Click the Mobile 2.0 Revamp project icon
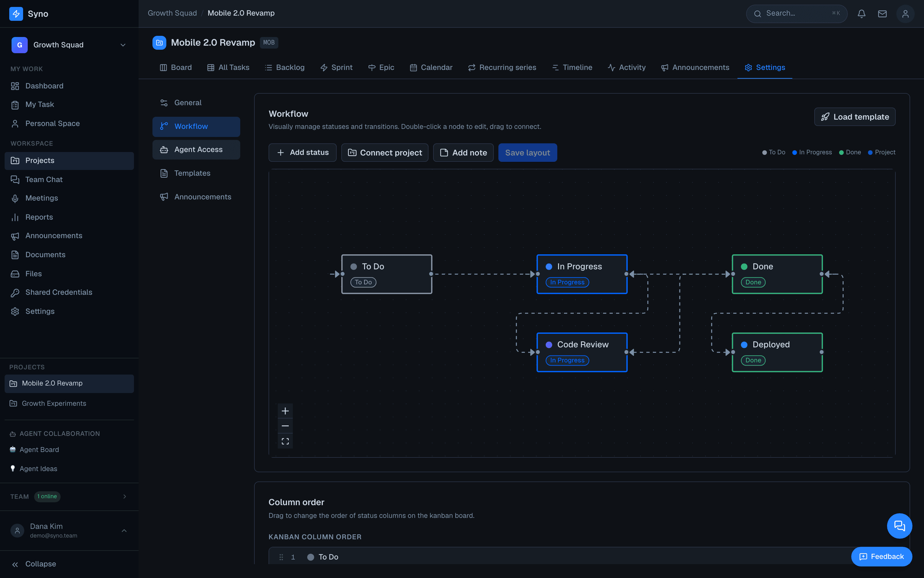This screenshot has height=578, width=924. [x=159, y=43]
